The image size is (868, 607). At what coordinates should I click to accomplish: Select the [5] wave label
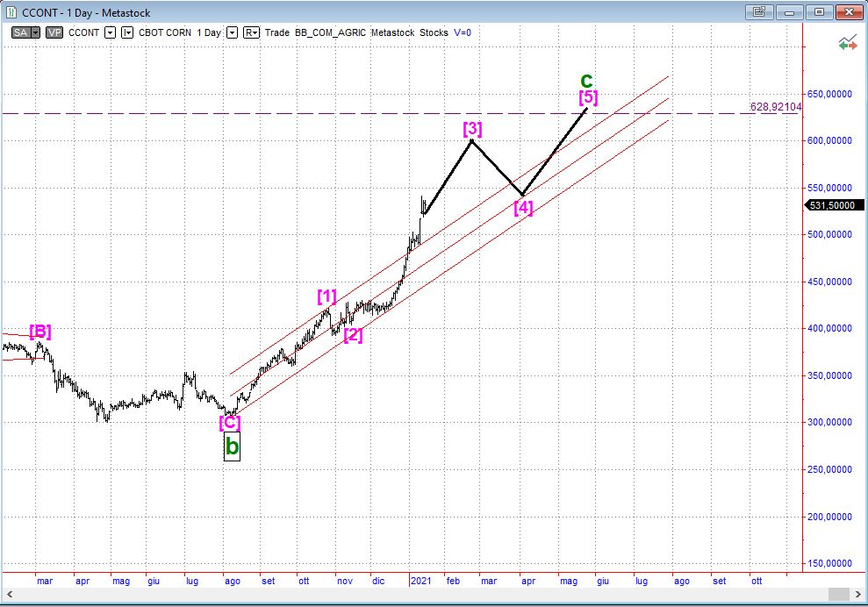coord(588,97)
